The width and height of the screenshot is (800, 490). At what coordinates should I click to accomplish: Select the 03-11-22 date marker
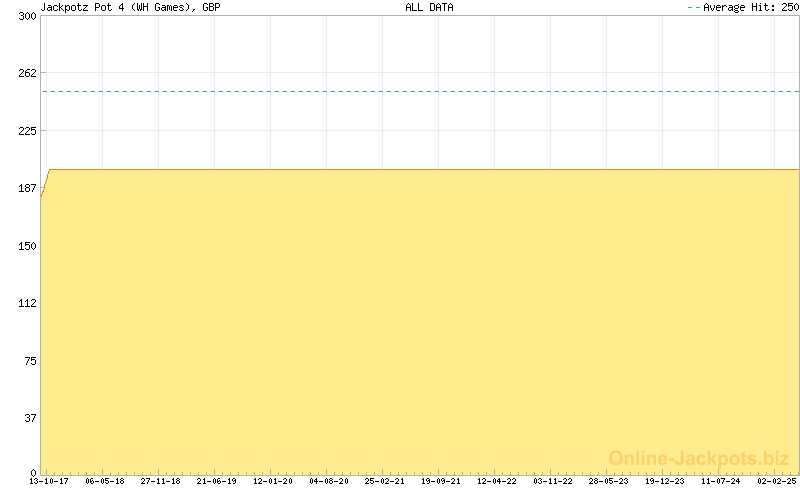point(553,481)
